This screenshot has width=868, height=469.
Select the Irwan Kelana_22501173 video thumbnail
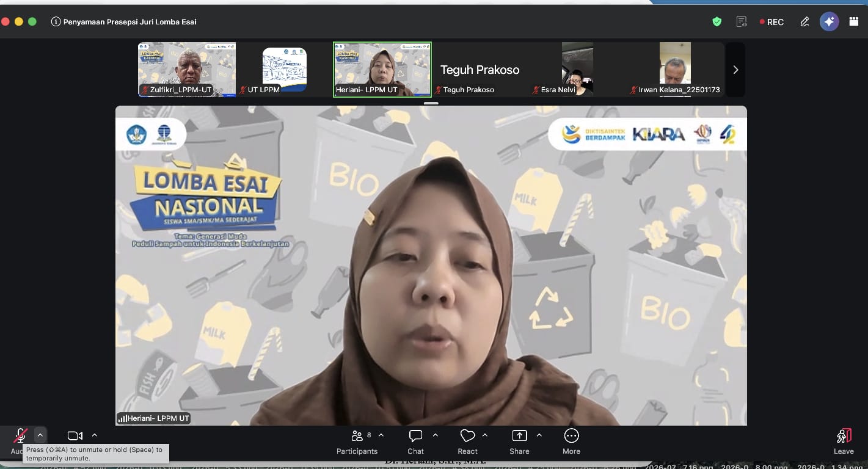click(x=676, y=69)
